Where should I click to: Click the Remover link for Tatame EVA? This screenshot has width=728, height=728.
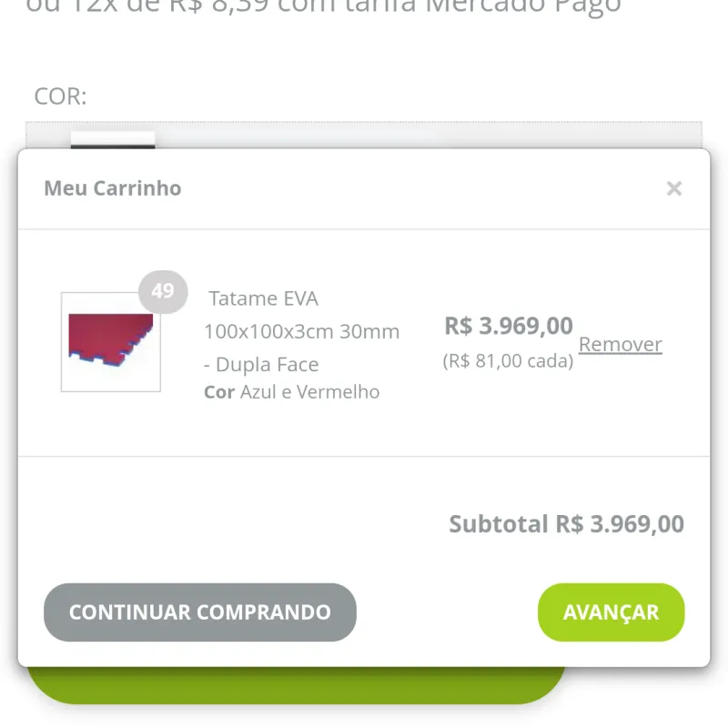point(621,344)
